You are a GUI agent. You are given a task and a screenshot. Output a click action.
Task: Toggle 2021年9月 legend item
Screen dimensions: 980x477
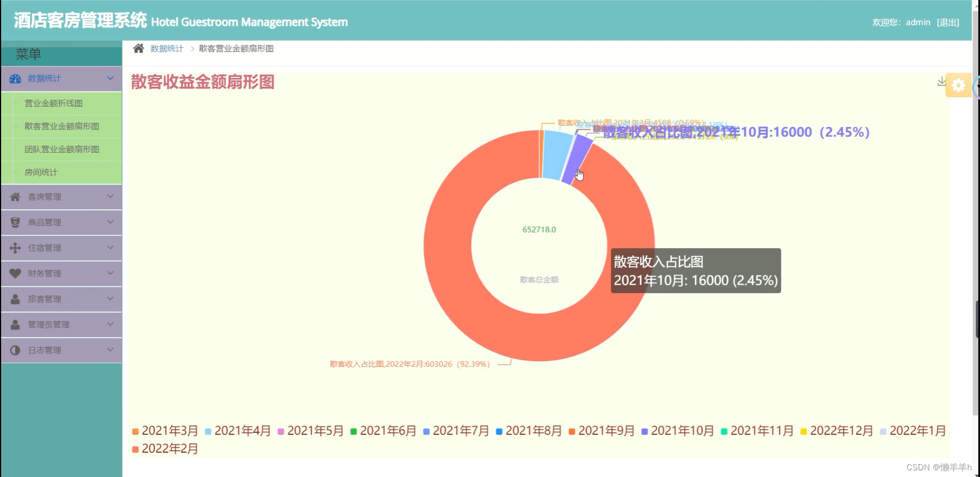click(601, 431)
